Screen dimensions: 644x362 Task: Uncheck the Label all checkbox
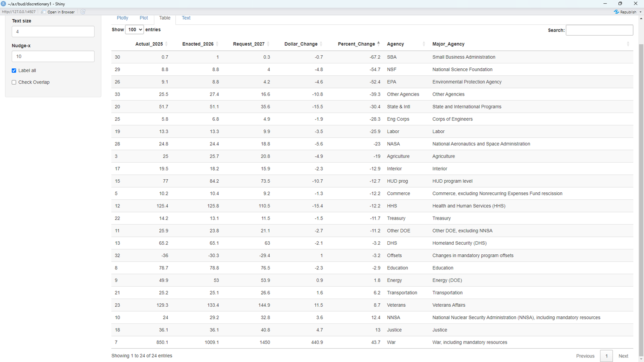pos(14,70)
